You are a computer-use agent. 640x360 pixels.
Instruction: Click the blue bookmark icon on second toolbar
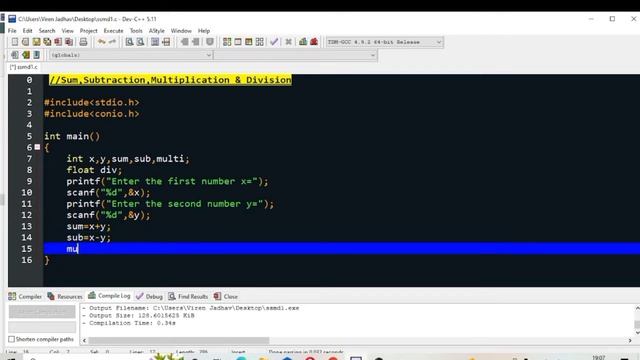click(36, 55)
